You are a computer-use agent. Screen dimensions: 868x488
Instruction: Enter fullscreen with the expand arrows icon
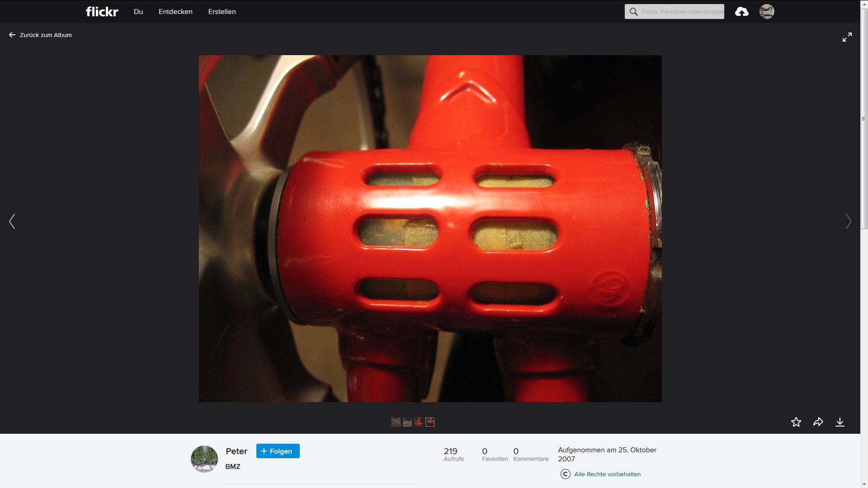847,37
